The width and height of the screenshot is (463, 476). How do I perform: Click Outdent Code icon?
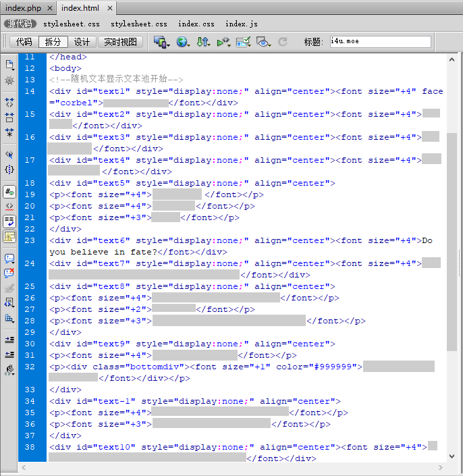pyautogui.click(x=9, y=354)
